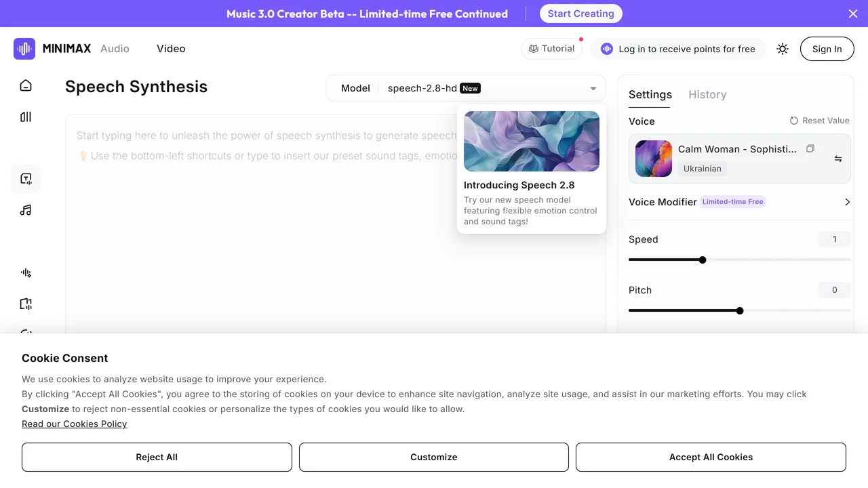
Task: Open the cookie Customize options
Action: click(x=434, y=457)
